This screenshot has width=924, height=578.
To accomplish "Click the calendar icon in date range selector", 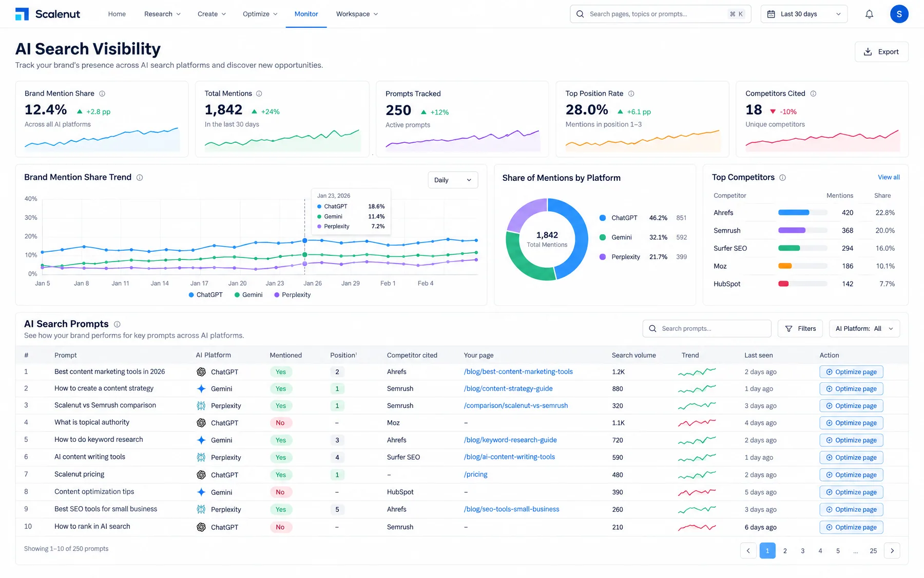I will [x=771, y=14].
